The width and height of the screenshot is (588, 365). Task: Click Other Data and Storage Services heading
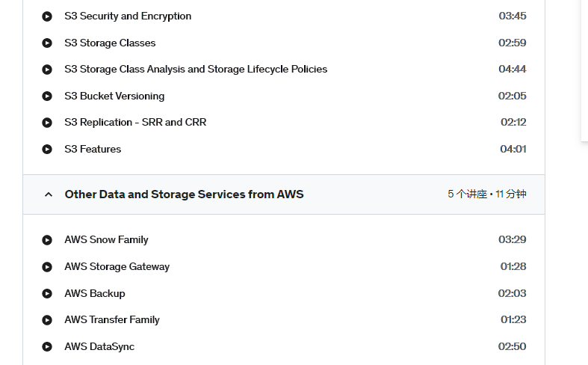point(184,194)
